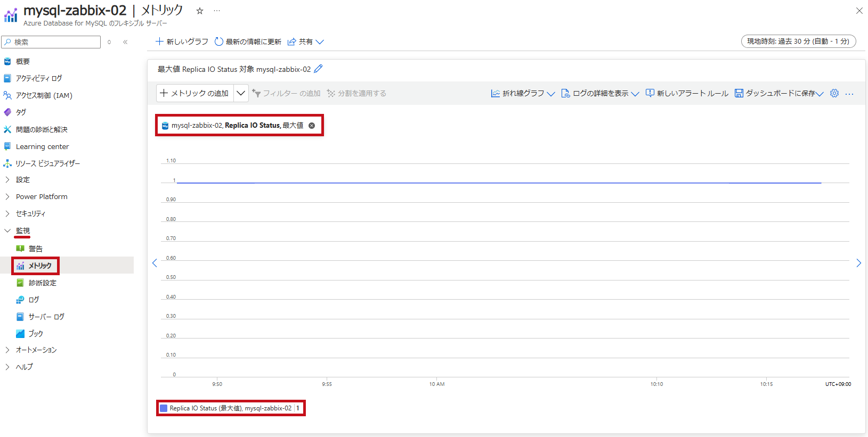This screenshot has height=437, width=868.
Task: Favorite this resource with the star icon
Action: coord(200,11)
